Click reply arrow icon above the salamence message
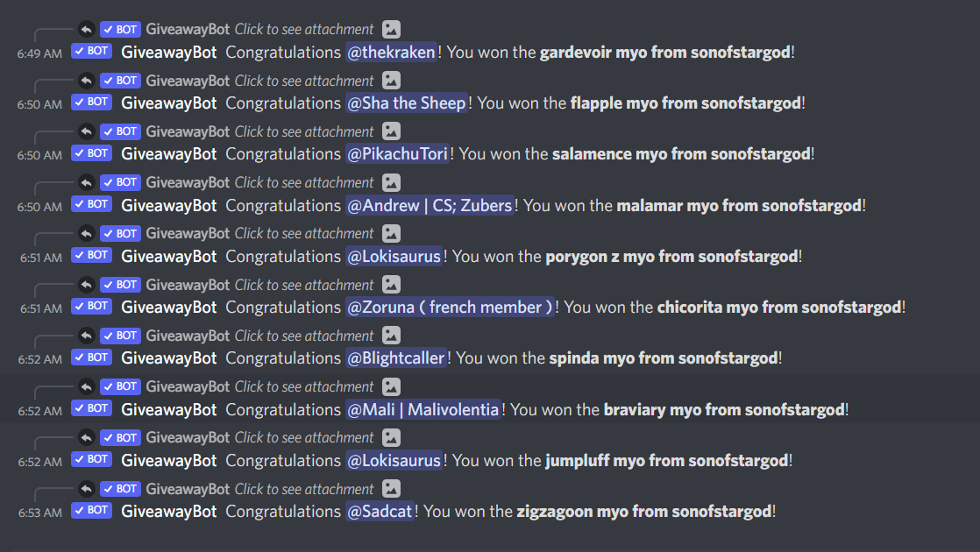 pos(86,131)
